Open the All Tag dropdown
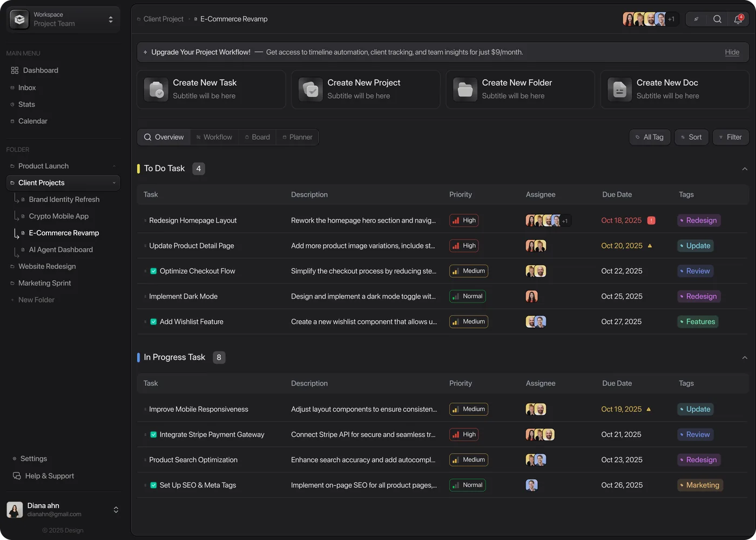This screenshot has height=540, width=756. click(x=650, y=137)
